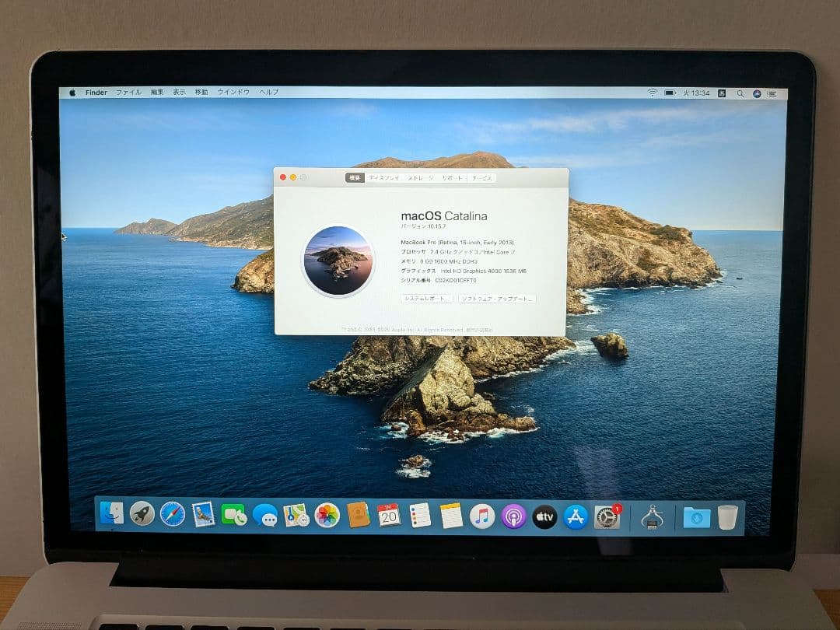This screenshot has width=840, height=630.
Task: Switch to the ストレージ tab
Action: tap(420, 178)
